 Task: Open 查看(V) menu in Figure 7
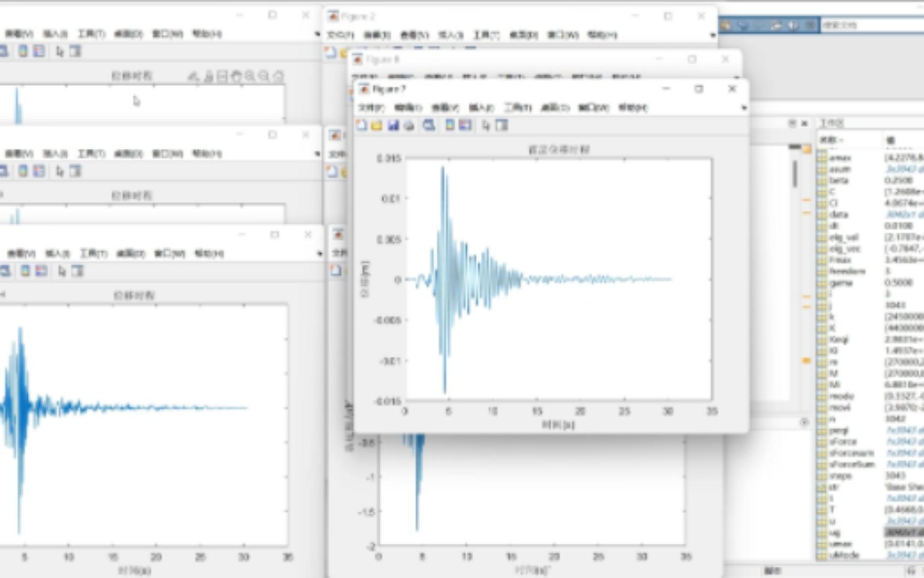[445, 108]
